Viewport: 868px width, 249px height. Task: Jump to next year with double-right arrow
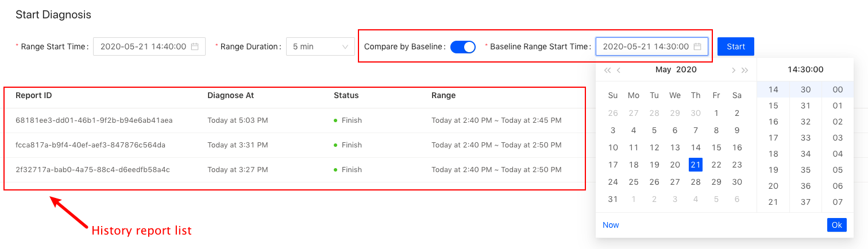click(x=745, y=70)
